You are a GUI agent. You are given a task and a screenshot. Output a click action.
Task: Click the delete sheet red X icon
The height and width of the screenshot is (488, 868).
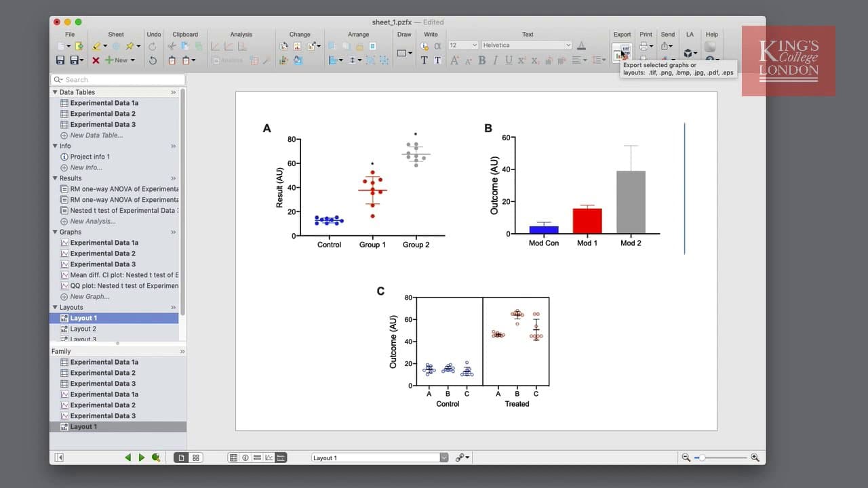(x=96, y=60)
